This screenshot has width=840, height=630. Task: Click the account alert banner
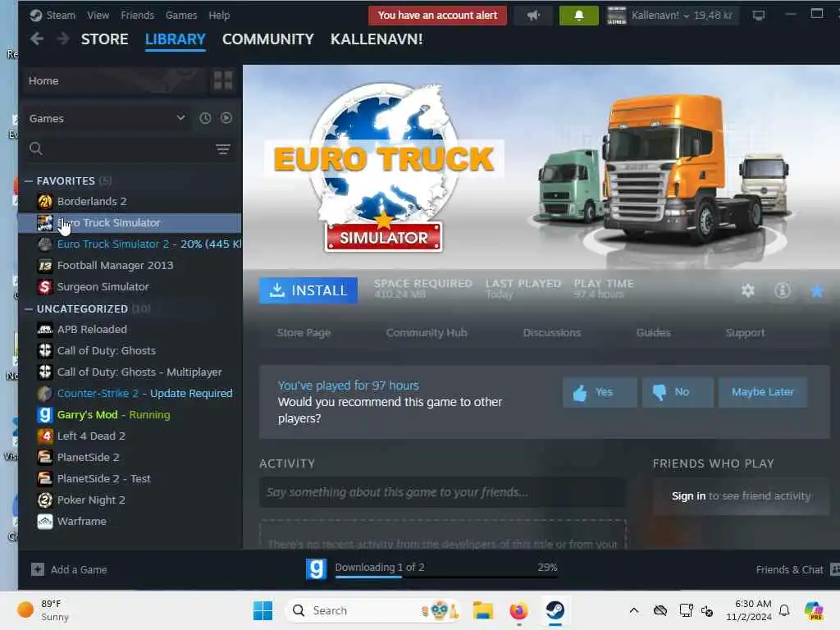point(437,16)
